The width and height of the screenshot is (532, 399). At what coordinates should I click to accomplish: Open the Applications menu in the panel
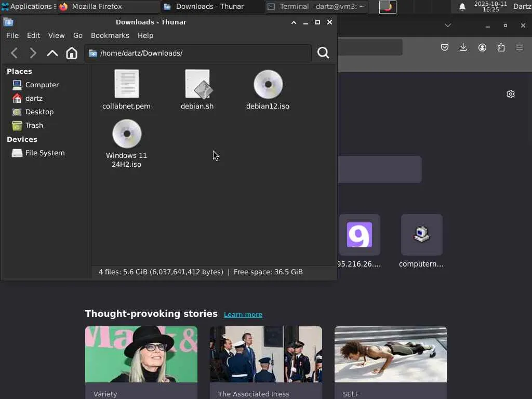point(28,6)
